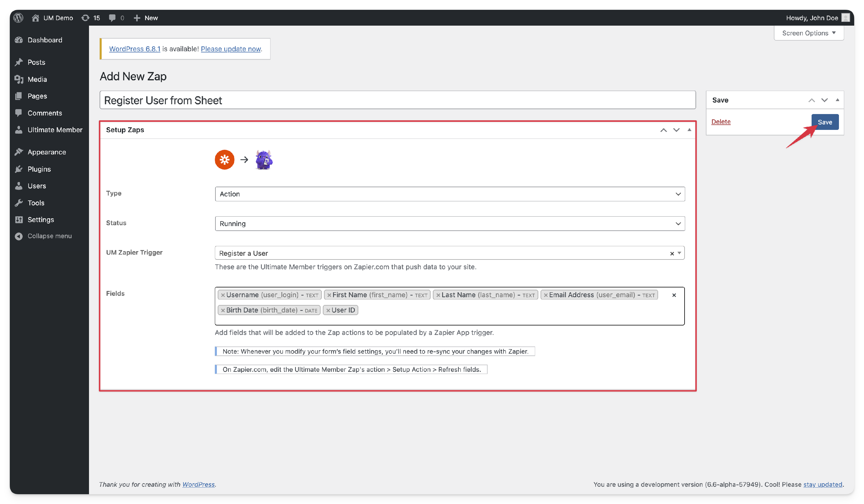Click the Ultimate Member person icon

[19, 130]
